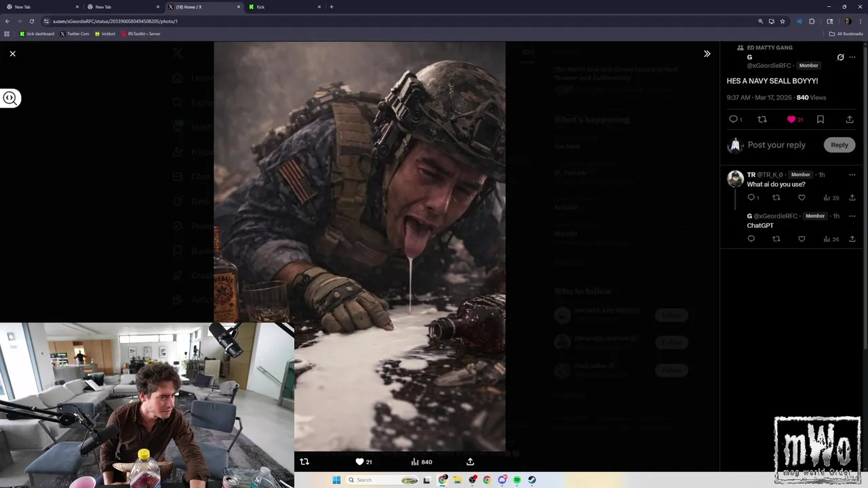Image resolution: width=868 pixels, height=488 pixels.
Task: Unlike the main post with pink heart
Action: 791,119
